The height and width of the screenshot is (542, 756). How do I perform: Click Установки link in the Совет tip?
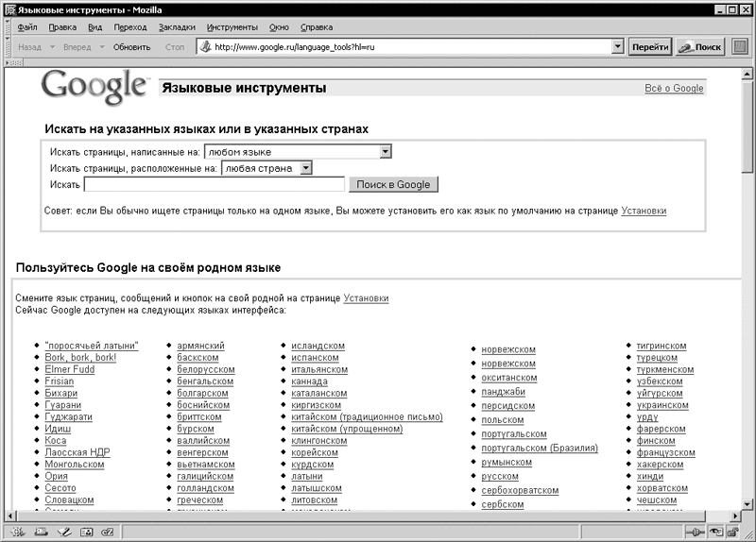point(644,211)
